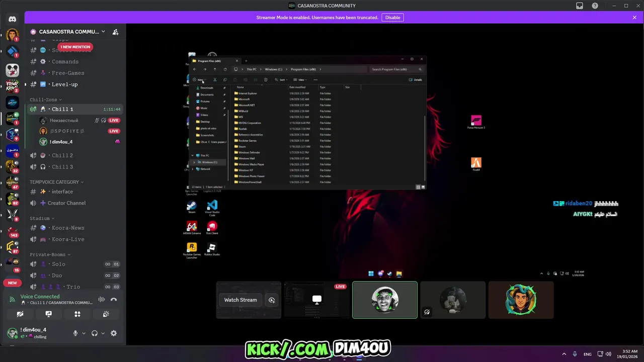Click Voice Connected status text
The width and height of the screenshot is (644, 362).
click(x=40, y=297)
